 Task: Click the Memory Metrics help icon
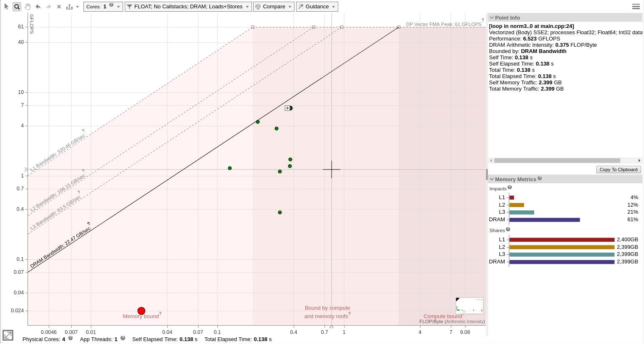click(x=540, y=178)
